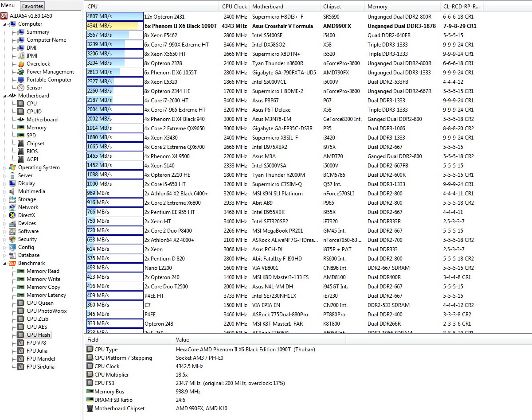The height and width of the screenshot is (420, 532).
Task: Open the Portable Computer icon
Action: click(x=21, y=80)
